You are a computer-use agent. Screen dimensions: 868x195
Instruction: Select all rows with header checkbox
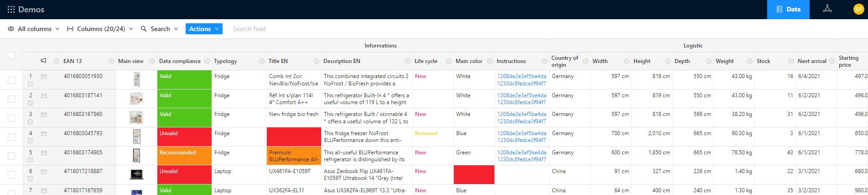(x=11, y=55)
